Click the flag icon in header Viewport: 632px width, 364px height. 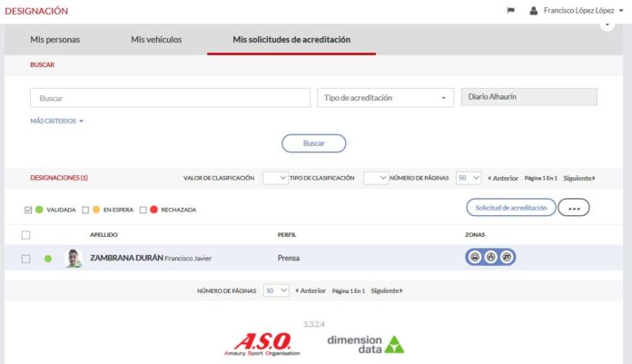510,11
